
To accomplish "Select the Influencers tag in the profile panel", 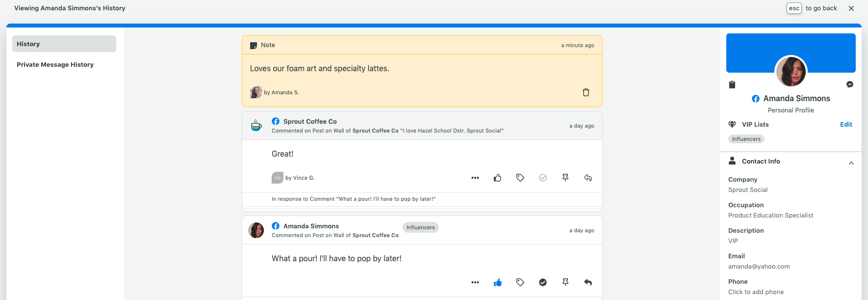I will pos(746,139).
